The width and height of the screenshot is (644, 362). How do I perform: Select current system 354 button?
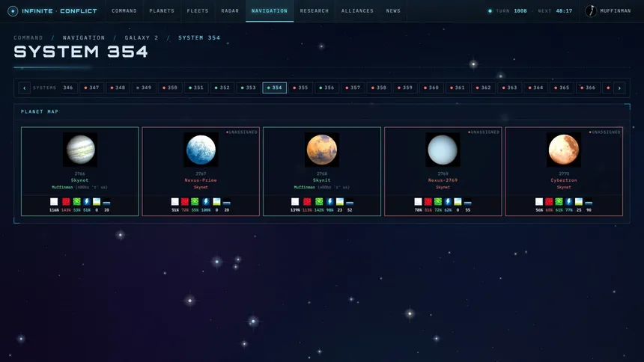pos(274,88)
